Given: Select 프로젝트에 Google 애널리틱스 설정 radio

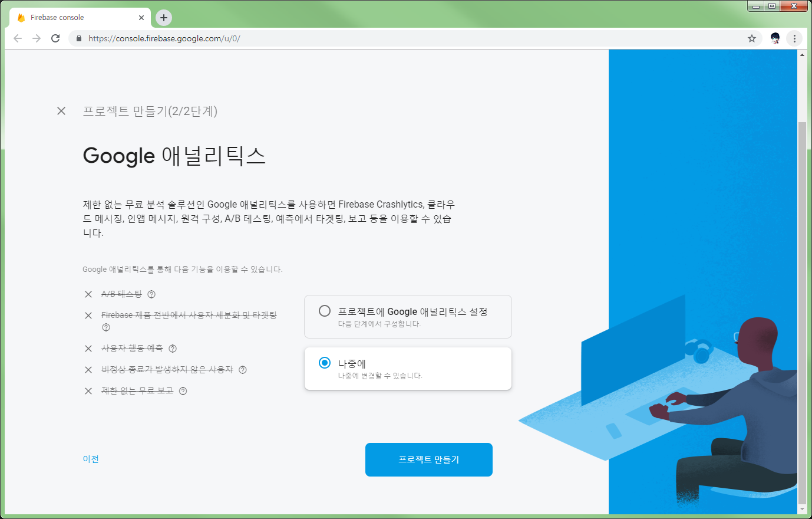Looking at the screenshot, I should [x=325, y=311].
